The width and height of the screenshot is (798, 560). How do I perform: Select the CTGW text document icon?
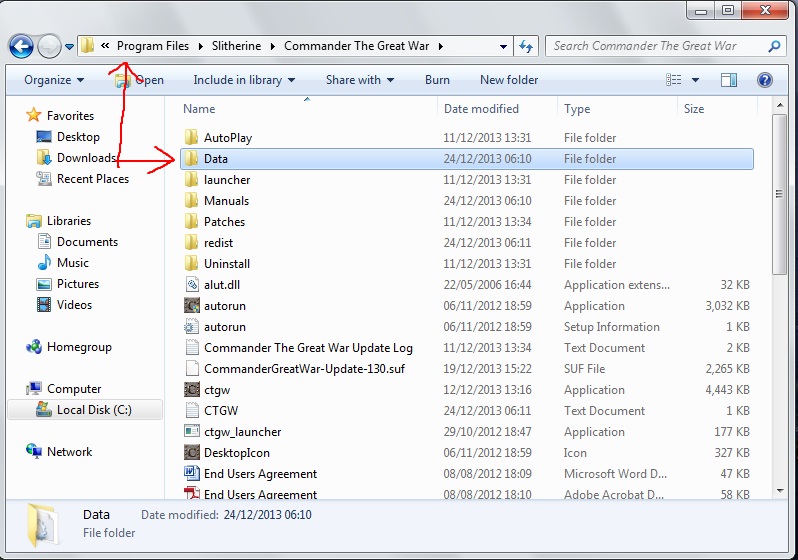pyautogui.click(x=192, y=410)
